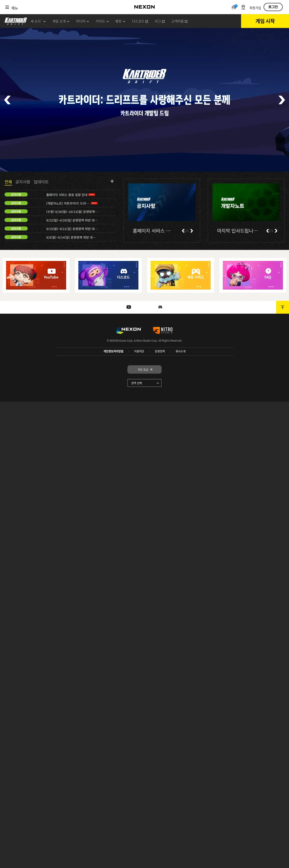Click the blue 공지사항 card thumbnail
289x868 pixels.
point(162,202)
